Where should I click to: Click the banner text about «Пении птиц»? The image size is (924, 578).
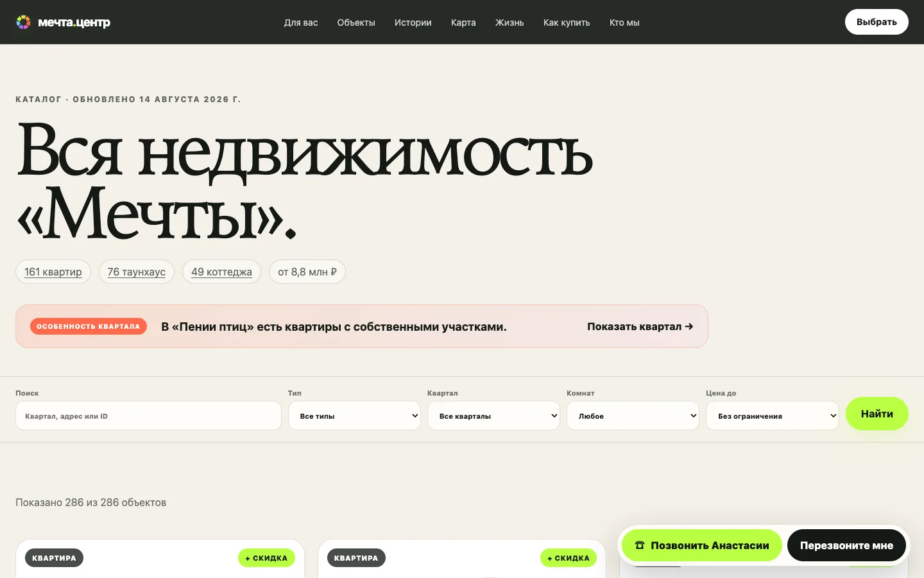click(x=334, y=326)
